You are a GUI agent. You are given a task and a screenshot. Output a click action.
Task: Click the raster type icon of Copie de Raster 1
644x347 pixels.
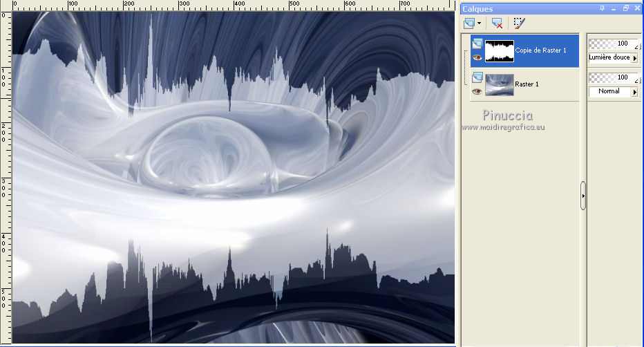coord(477,43)
